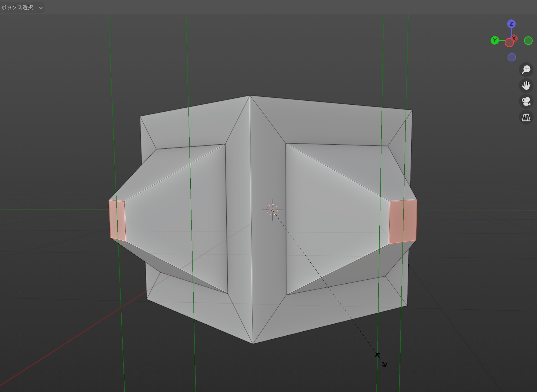
Task: Click the unlabeled blue negative Z gizmo circle
Action: (511, 57)
